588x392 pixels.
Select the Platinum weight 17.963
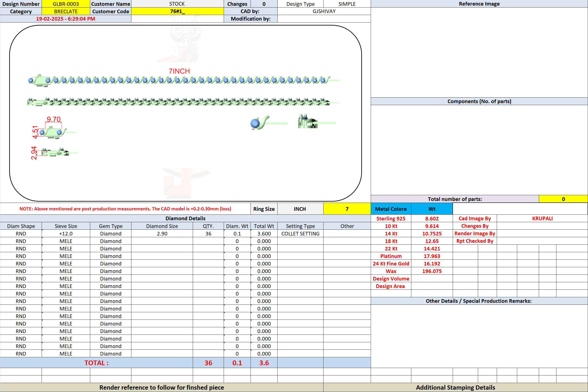pyautogui.click(x=432, y=256)
